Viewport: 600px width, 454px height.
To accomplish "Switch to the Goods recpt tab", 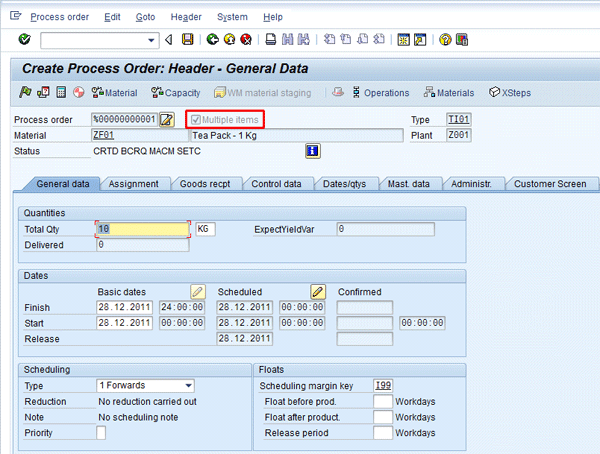I will [x=207, y=184].
